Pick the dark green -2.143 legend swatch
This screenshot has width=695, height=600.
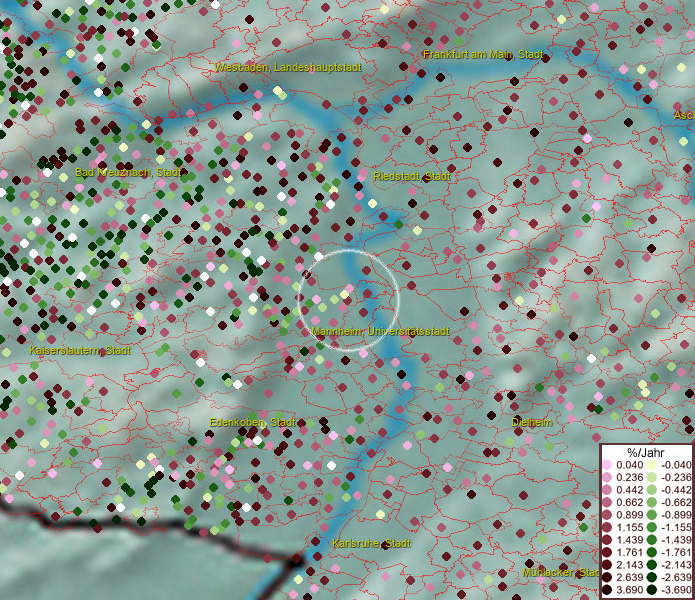click(x=652, y=565)
